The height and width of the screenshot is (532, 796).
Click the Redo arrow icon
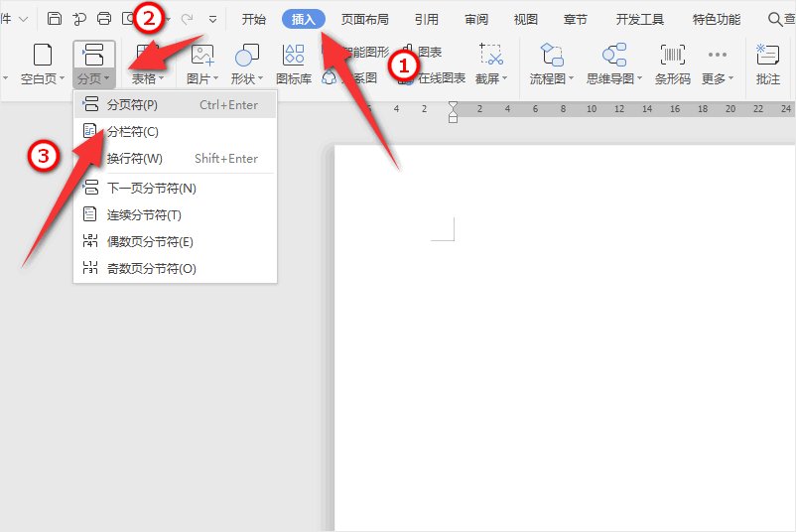click(188, 19)
